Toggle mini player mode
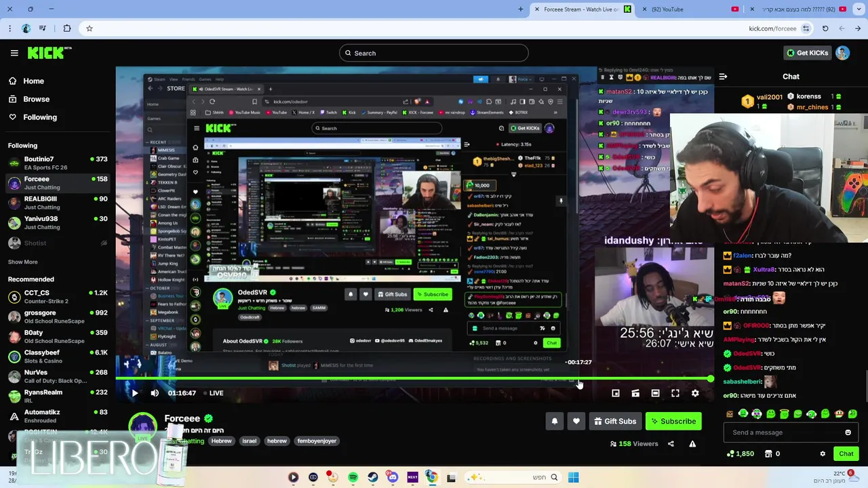The image size is (868, 488). click(x=615, y=393)
